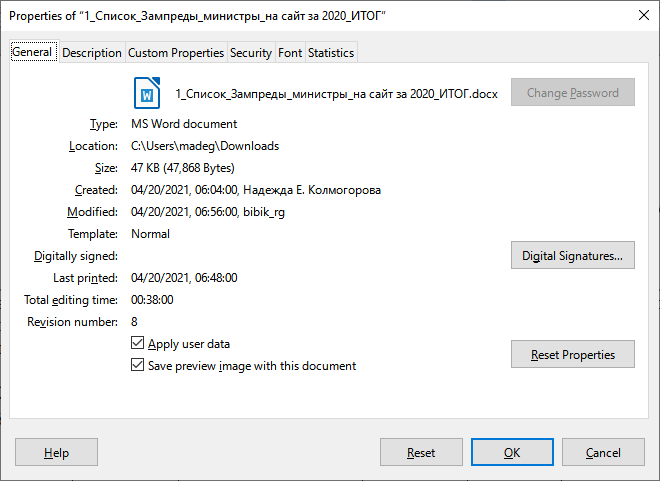660x481 pixels.
Task: Click the Reset button
Action: 421,452
